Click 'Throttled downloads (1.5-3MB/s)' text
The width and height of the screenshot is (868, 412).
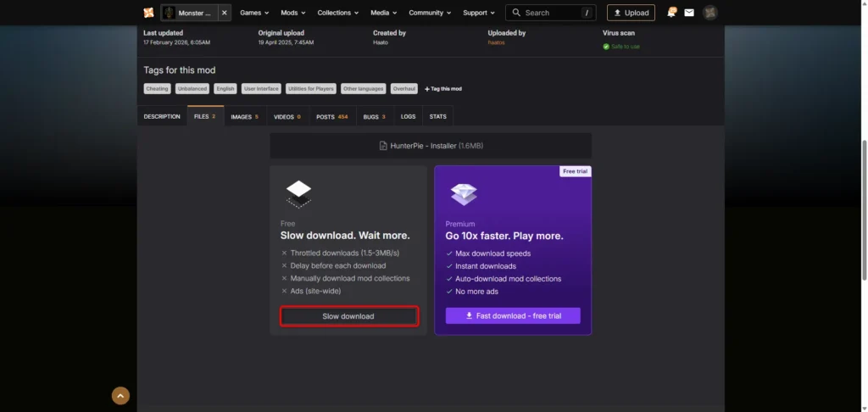345,253
